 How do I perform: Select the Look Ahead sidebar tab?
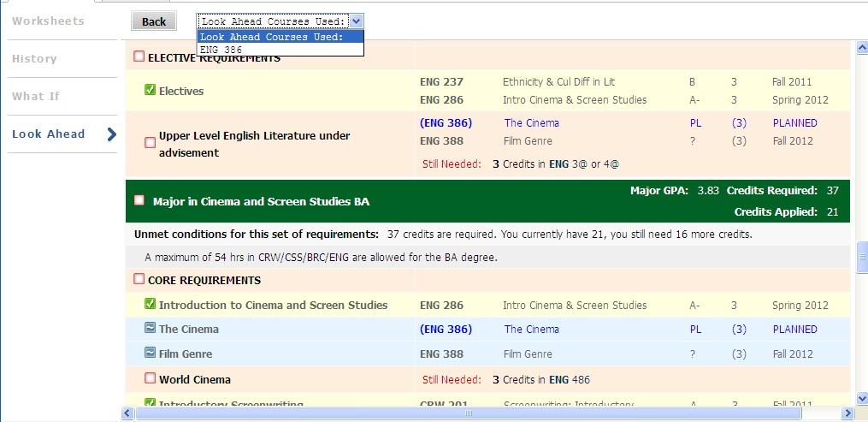(x=48, y=134)
